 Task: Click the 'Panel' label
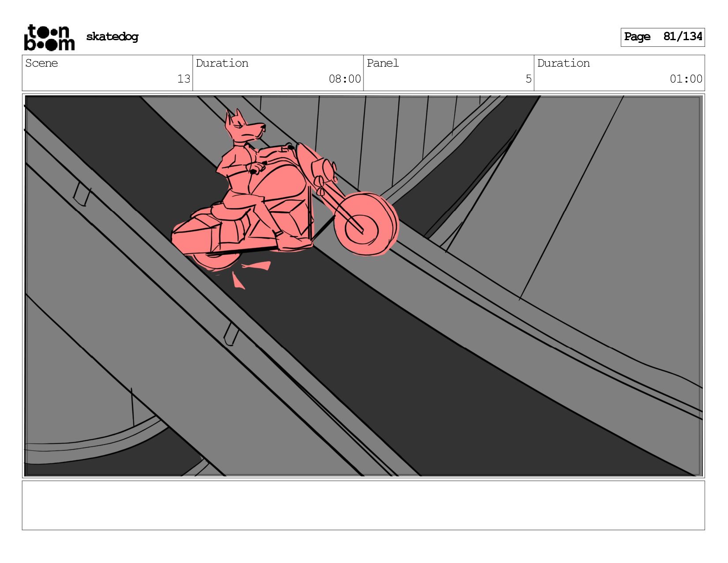tap(383, 63)
